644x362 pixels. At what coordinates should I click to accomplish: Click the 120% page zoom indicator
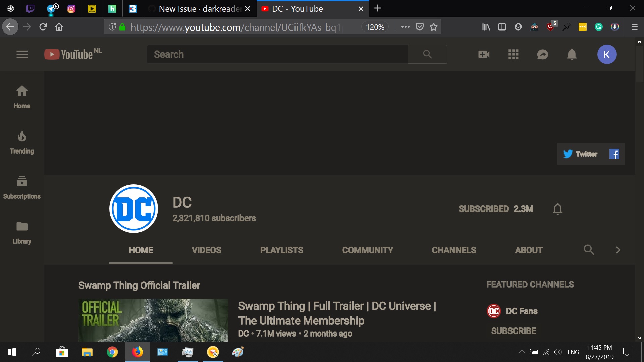[x=375, y=27]
